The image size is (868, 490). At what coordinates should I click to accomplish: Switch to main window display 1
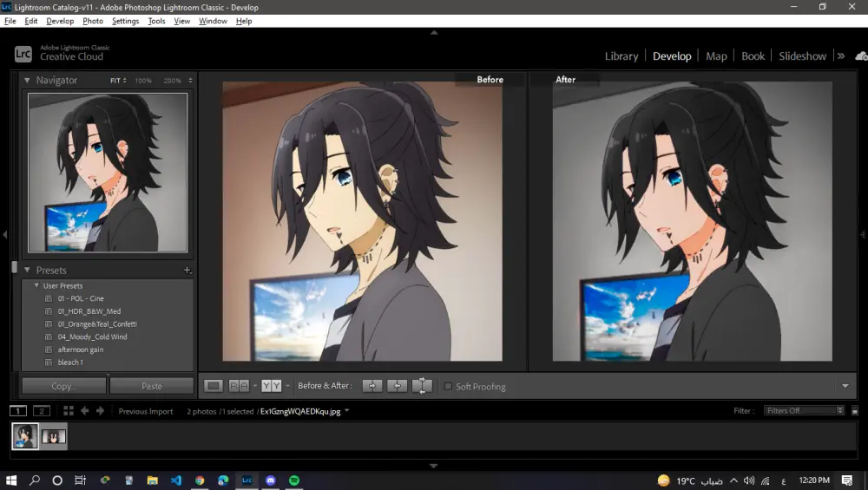point(17,411)
